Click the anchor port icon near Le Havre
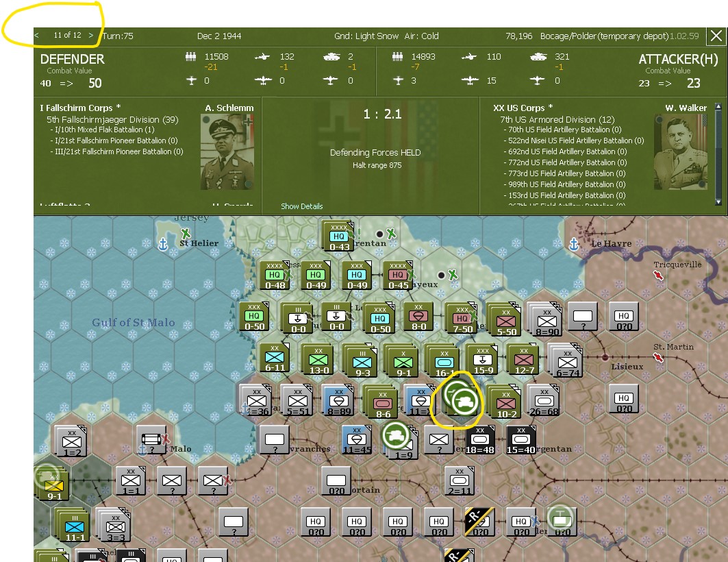The width and height of the screenshot is (728, 562). 573,243
